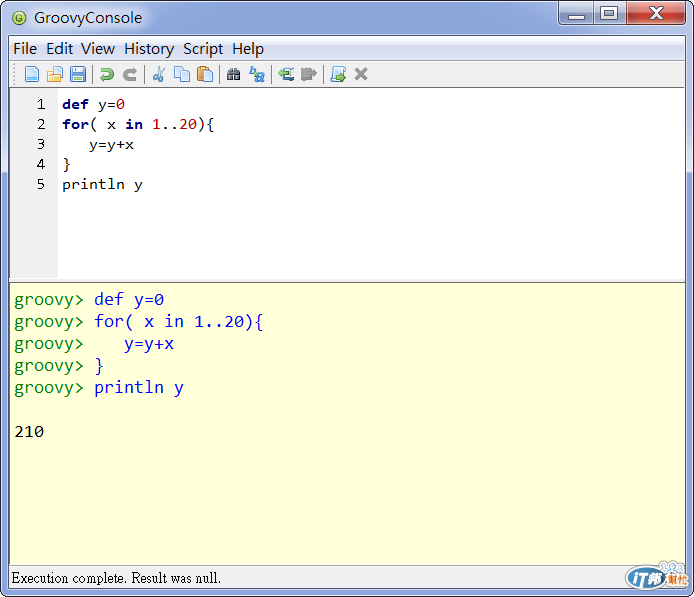
Task: Click editor line 'y=y+x'
Action: [111, 145]
